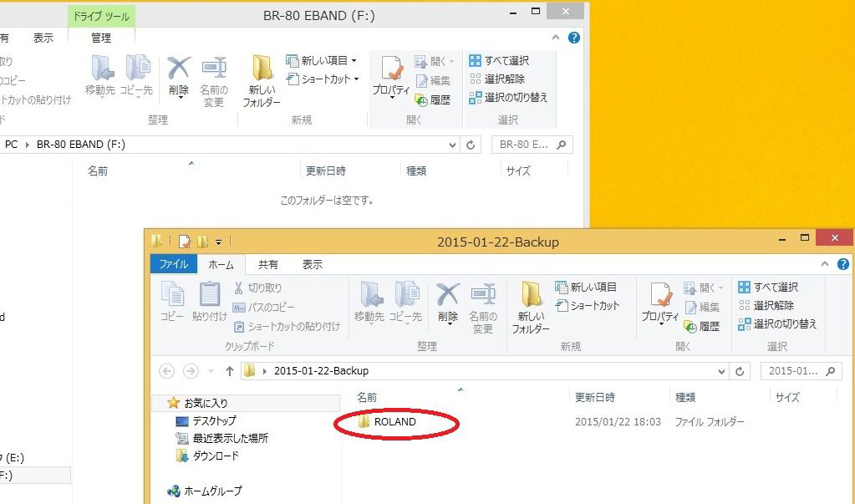The width and height of the screenshot is (855, 504).
Task: Click Rename (名前の変更) in Backup window
Action: coord(482,308)
